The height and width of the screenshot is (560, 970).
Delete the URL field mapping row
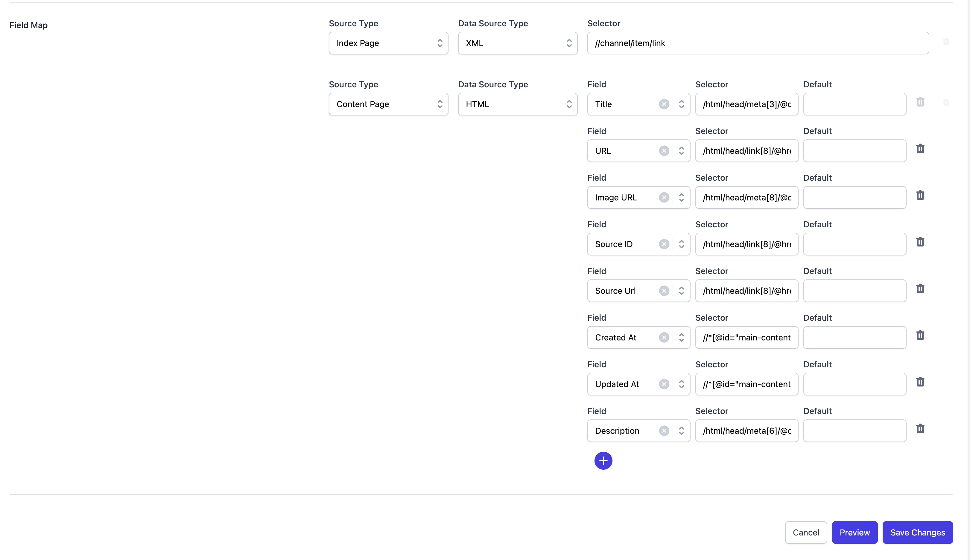click(x=920, y=149)
